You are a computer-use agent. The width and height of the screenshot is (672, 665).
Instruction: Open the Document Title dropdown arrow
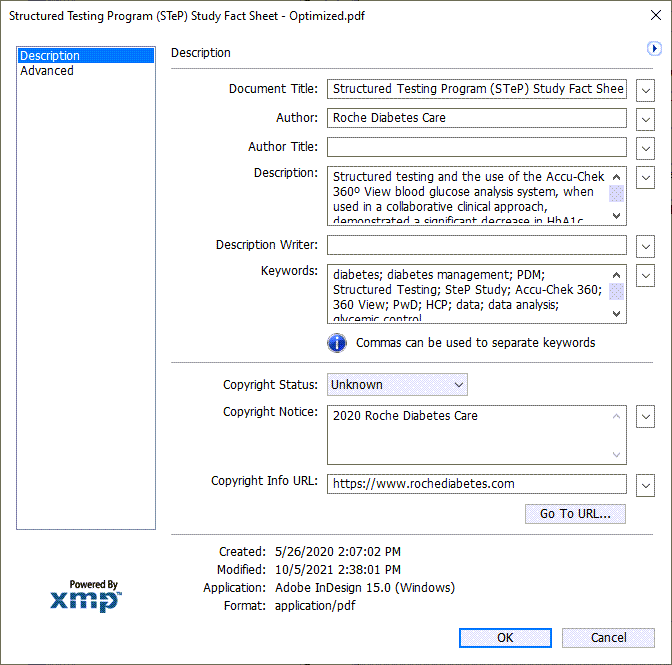point(645,90)
